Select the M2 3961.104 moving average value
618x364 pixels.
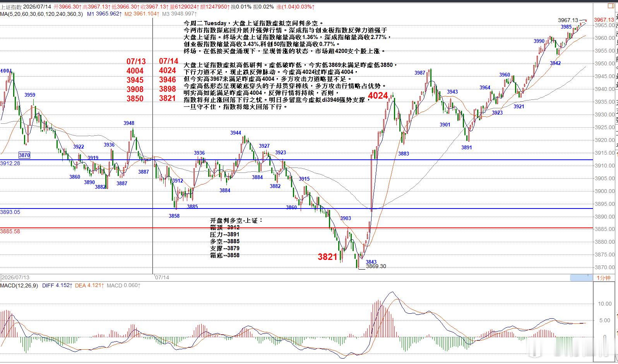142,14
